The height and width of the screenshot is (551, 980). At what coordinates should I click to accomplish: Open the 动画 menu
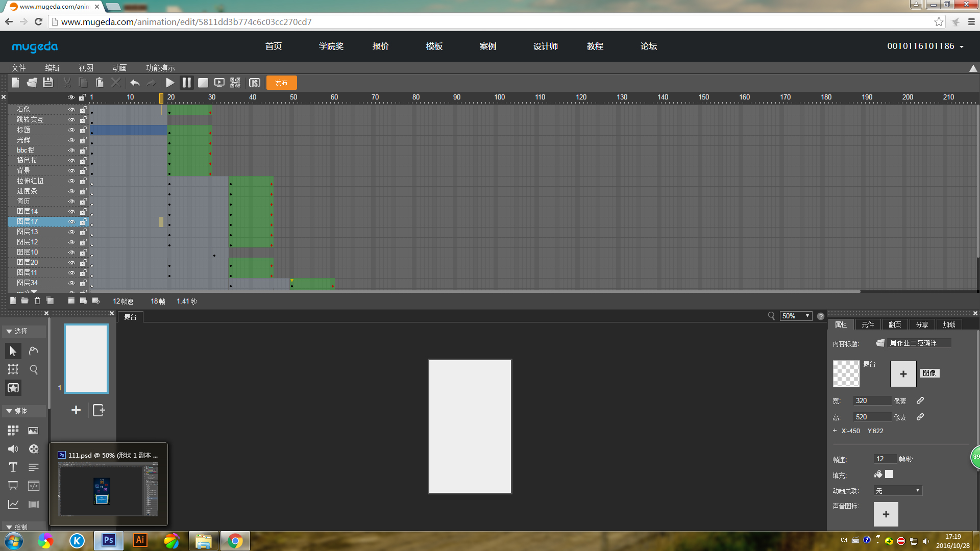coord(119,68)
